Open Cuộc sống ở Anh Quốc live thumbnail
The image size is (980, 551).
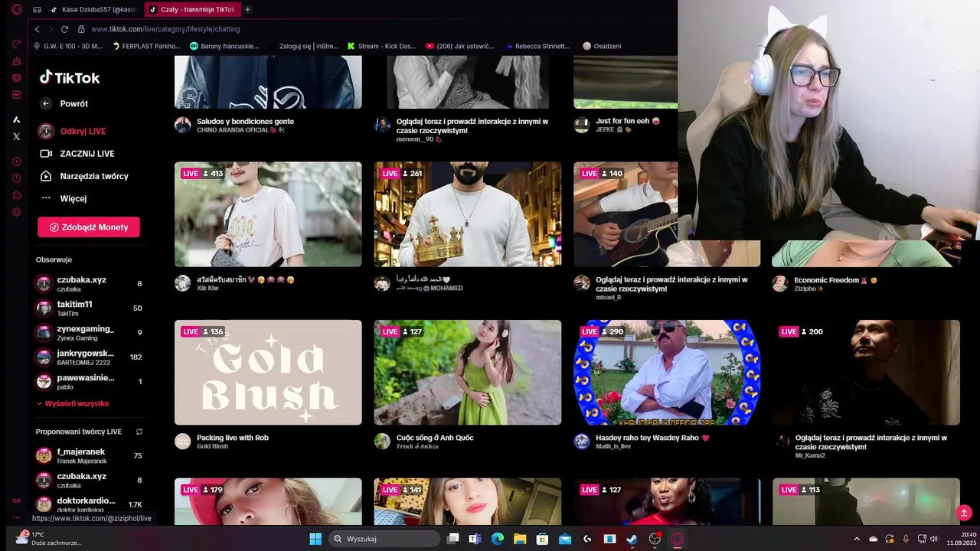(x=468, y=373)
